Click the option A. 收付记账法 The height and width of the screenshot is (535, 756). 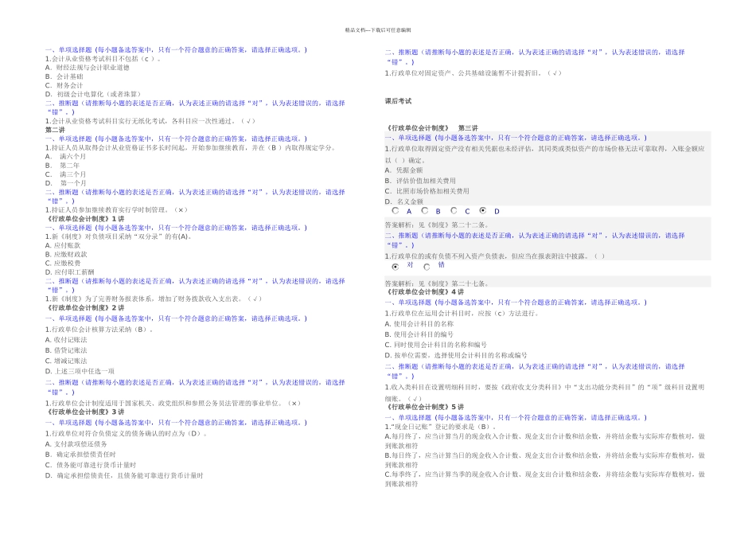66,340
